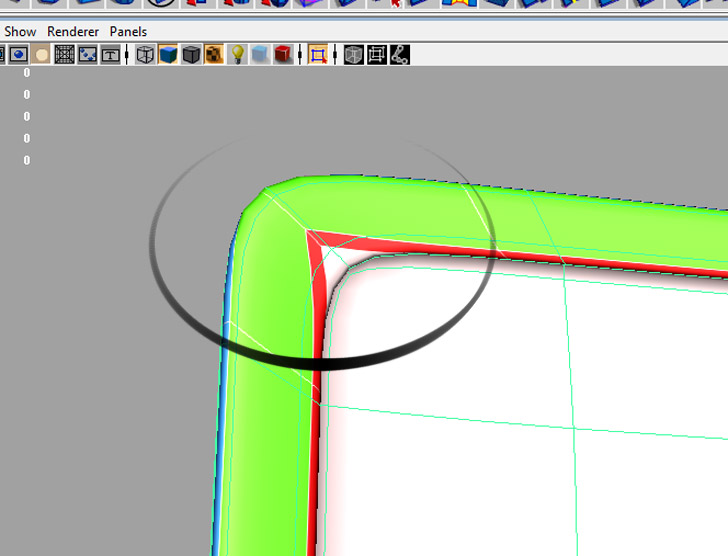Collapse toolbar section handle before X-Ray icon
Viewport: 728px width, 556px height.
(x=335, y=55)
